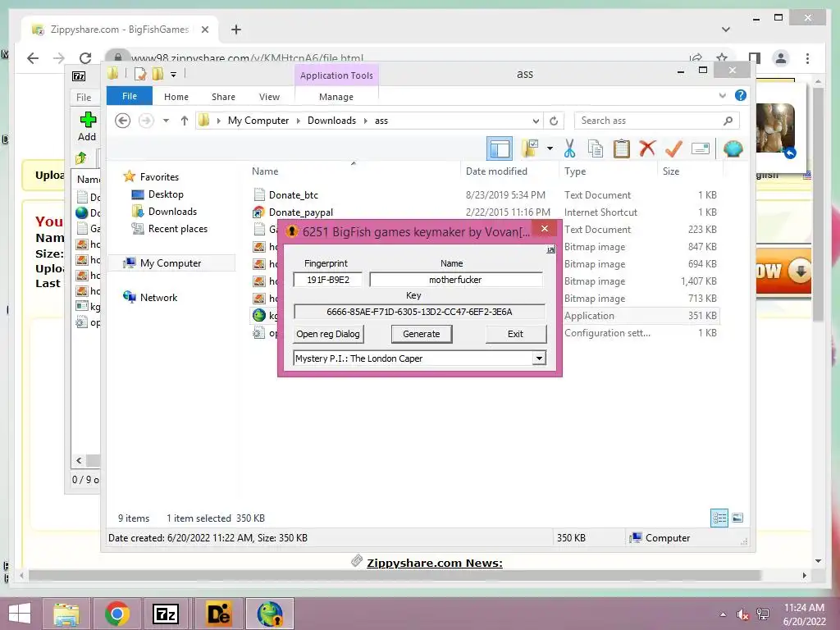Click the Generate button in keymaker
Image resolution: width=840 pixels, height=630 pixels.
pyautogui.click(x=421, y=334)
